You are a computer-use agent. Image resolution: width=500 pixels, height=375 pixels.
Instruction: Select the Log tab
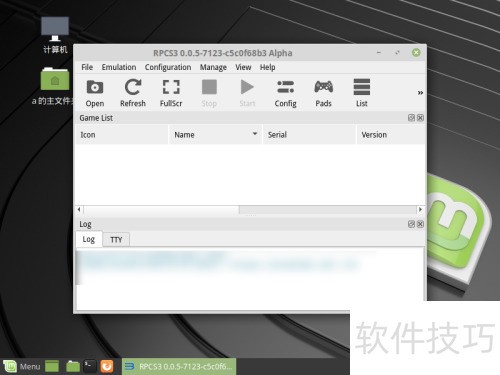[89, 239]
